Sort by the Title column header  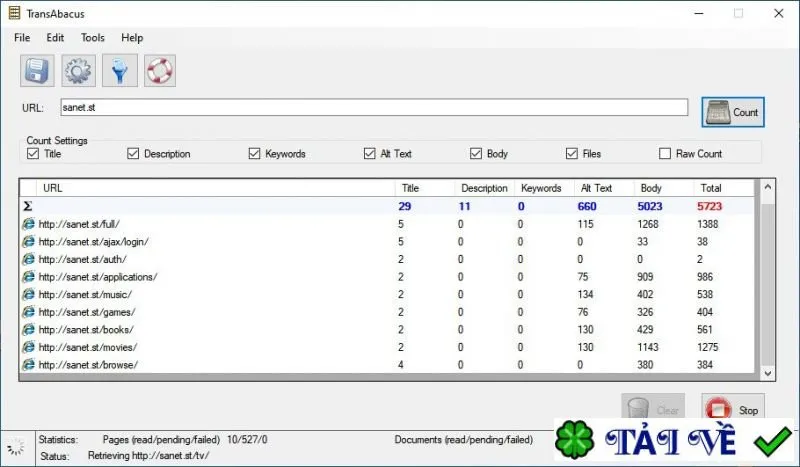tap(424, 188)
